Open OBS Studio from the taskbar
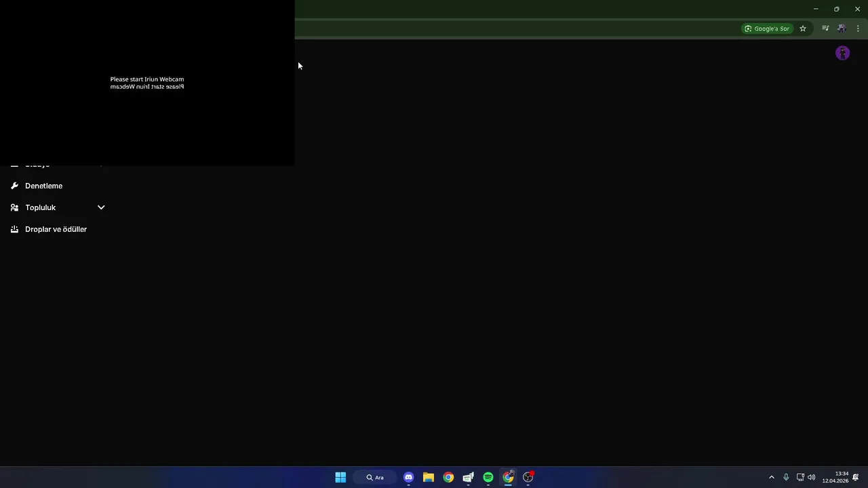Screen dimensions: 868x488 pyautogui.click(x=528, y=477)
